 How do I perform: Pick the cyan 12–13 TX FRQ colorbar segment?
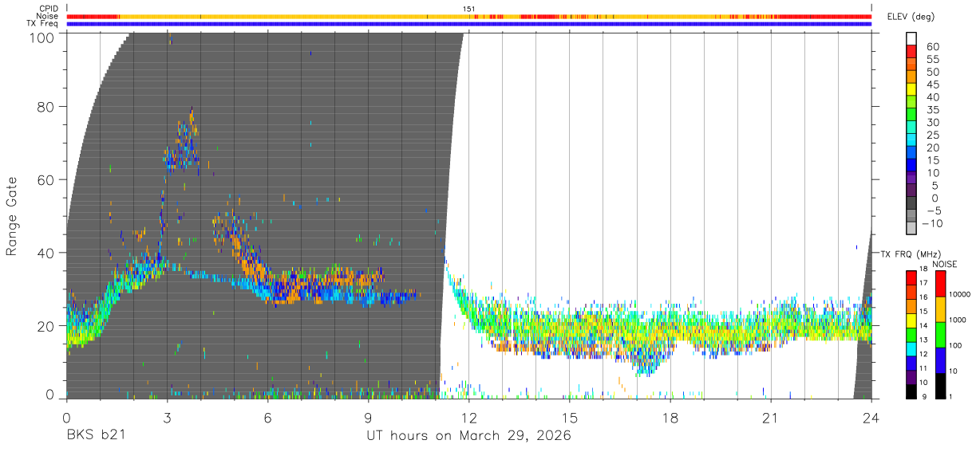(911, 348)
